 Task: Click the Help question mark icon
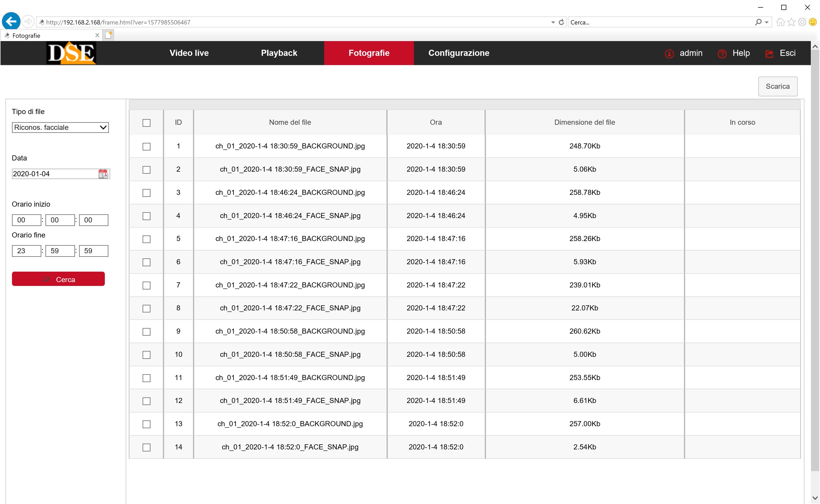click(722, 54)
